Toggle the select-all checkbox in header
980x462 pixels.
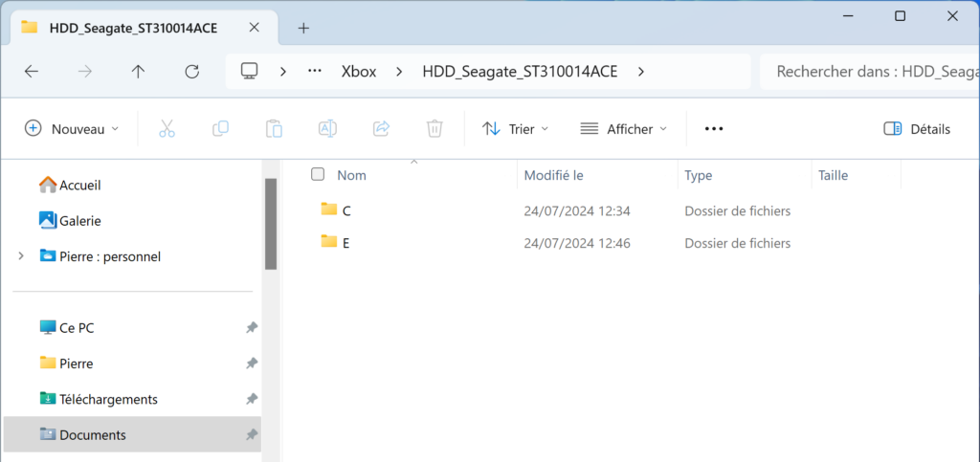[318, 174]
